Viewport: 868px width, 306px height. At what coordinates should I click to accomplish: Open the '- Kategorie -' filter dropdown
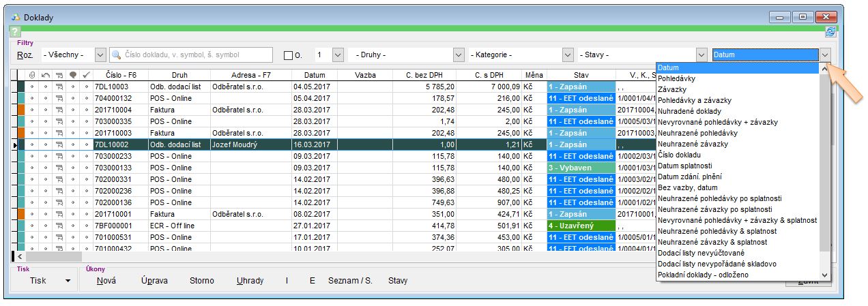(x=567, y=55)
